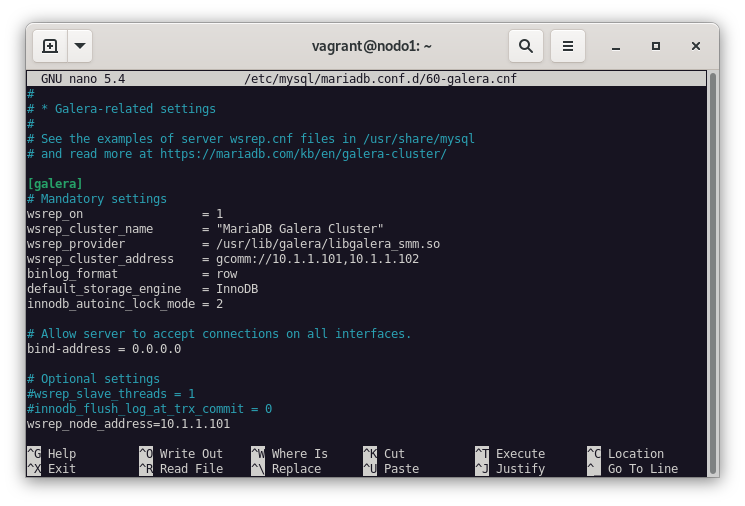Viewport: 745px width, 506px height.
Task: Open the hamburger menu in the header
Action: pyautogui.click(x=567, y=46)
